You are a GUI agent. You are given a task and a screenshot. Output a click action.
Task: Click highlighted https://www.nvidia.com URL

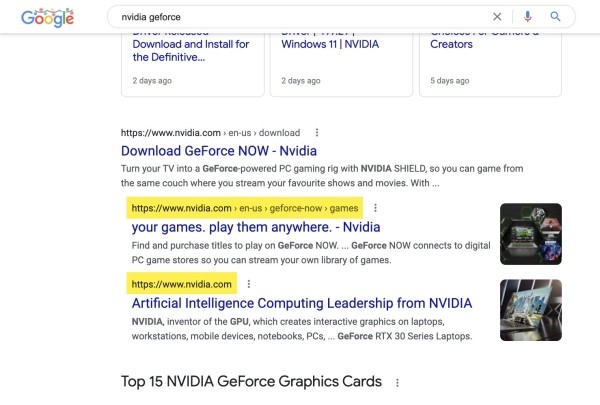(x=181, y=284)
